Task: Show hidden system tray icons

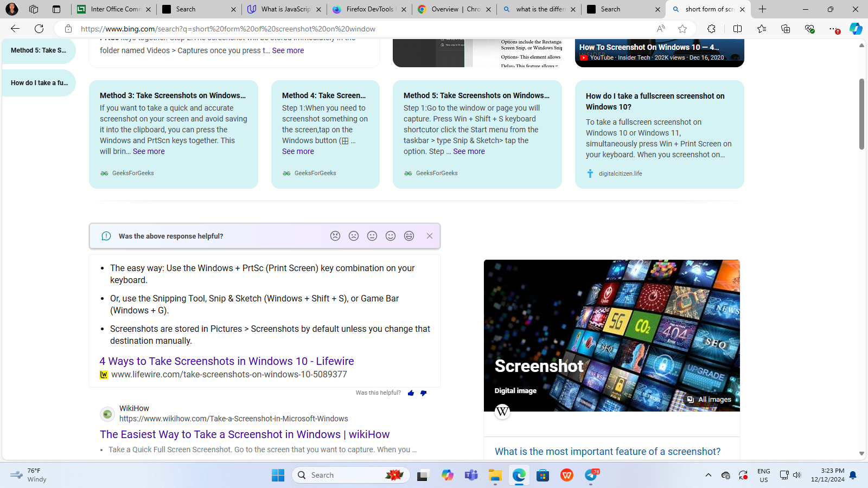Action: click(x=708, y=475)
